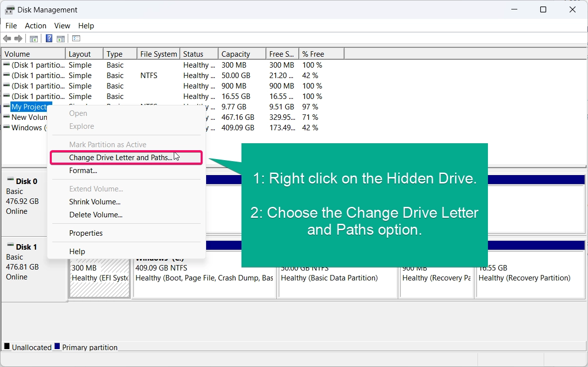Click the 173.49 free space cell

[x=283, y=128]
